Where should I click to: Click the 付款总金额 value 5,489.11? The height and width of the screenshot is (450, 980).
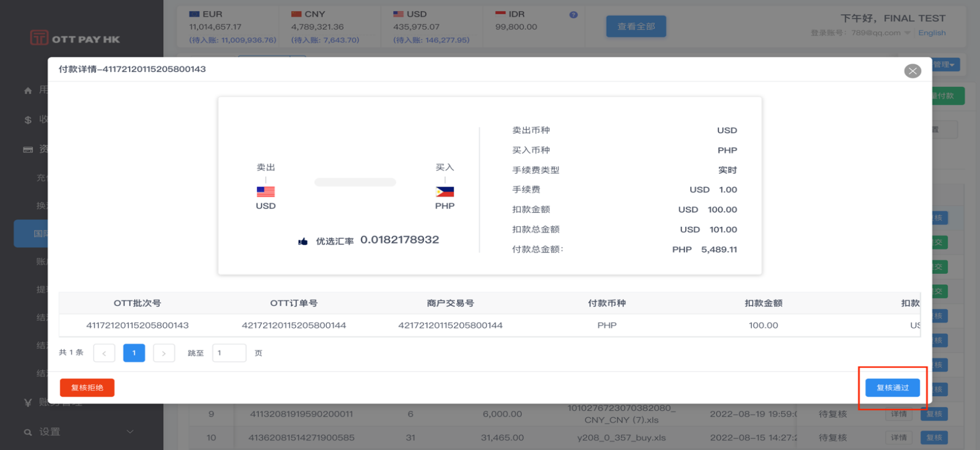click(719, 249)
